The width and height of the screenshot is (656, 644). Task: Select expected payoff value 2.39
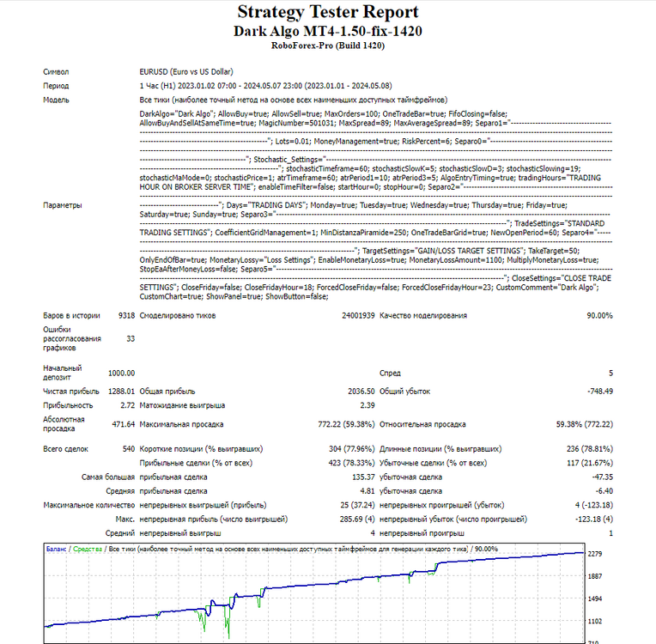[367, 405]
